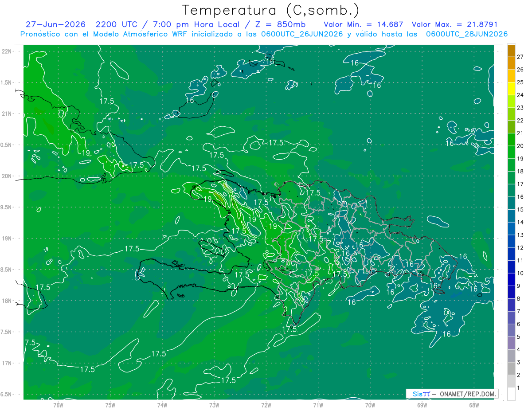Viewport: 532px width, 411px height.
Task: Click the '18N' latitude axis label
Action: tap(7, 301)
